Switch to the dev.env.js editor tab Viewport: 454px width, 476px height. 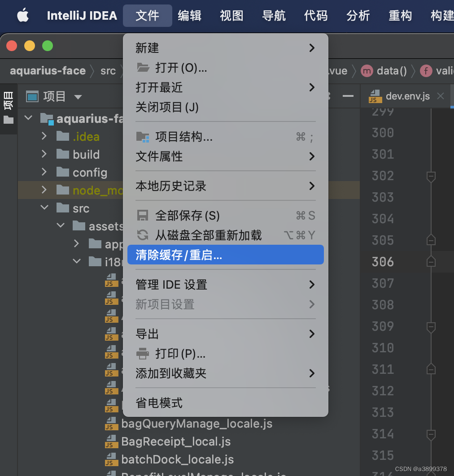click(403, 95)
